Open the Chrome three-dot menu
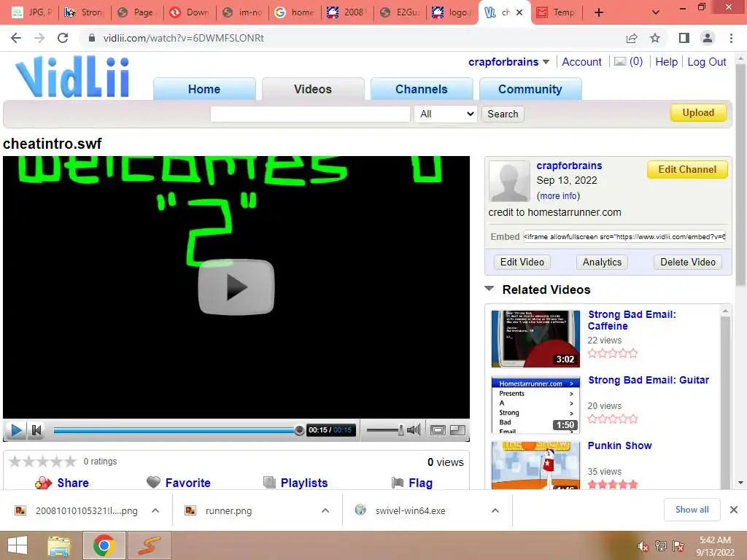Screen dimensions: 747x560 pos(731,38)
